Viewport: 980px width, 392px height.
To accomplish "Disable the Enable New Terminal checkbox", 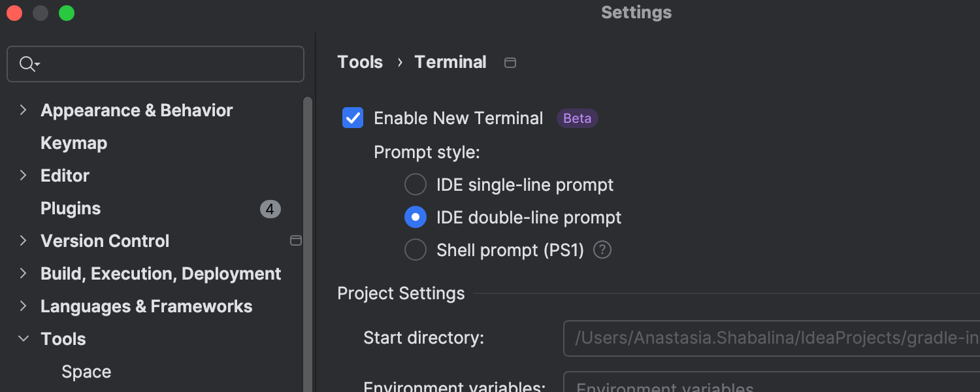I will click(353, 118).
